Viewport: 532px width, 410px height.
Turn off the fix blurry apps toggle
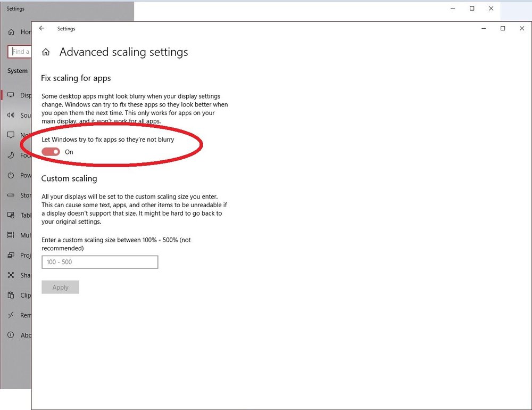(x=51, y=152)
